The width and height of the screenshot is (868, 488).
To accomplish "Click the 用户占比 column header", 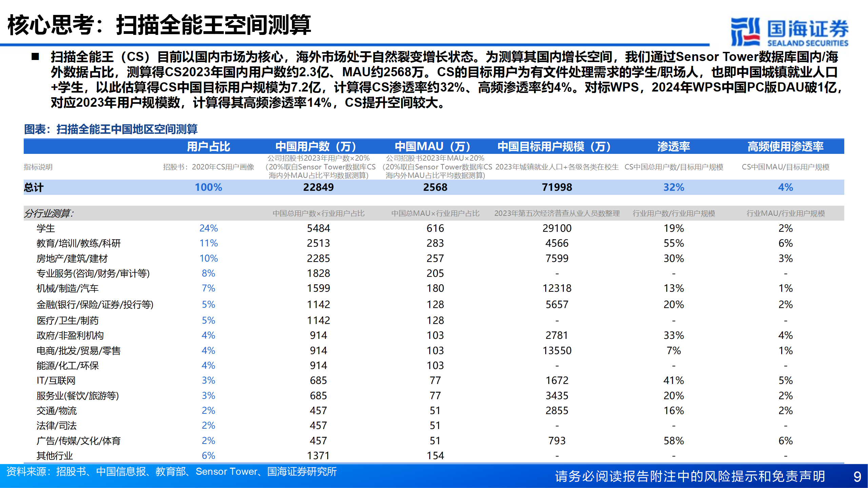I will 209,146.
